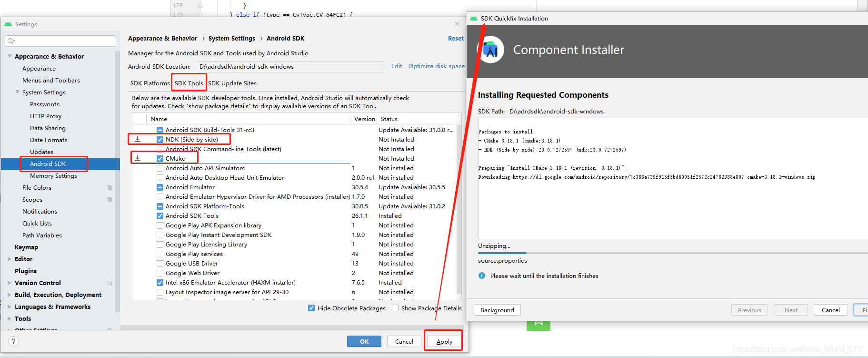
Task: Click the info icon near wait message
Action: [x=482, y=276]
